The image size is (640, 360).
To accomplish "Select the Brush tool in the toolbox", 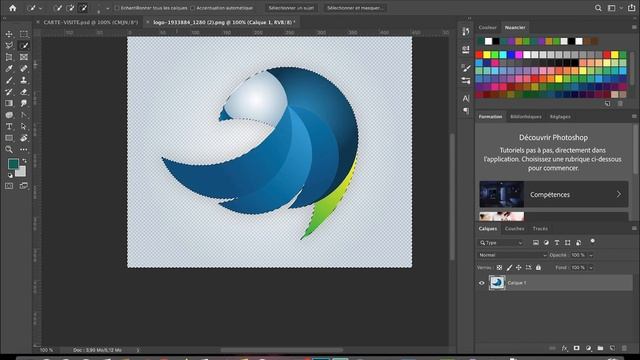I will 9,80.
